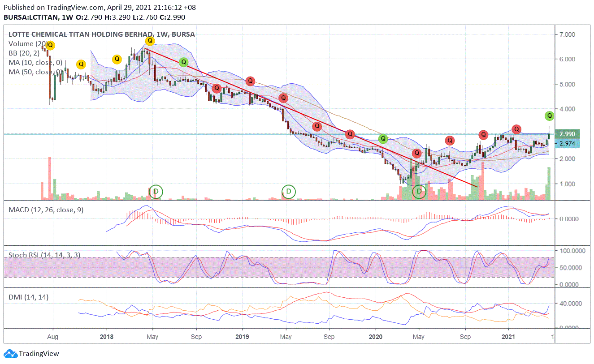
Task: Select the Stoch RSI (14, 14, 3, 3) label
Action: [x=44, y=255]
